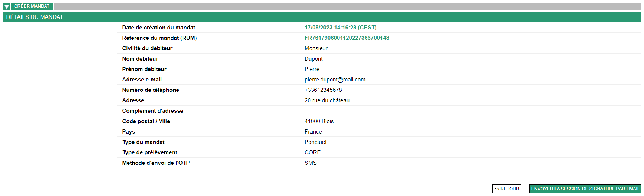Click the mandate type value Ponctuel
The height and width of the screenshot is (196, 644).
click(315, 142)
